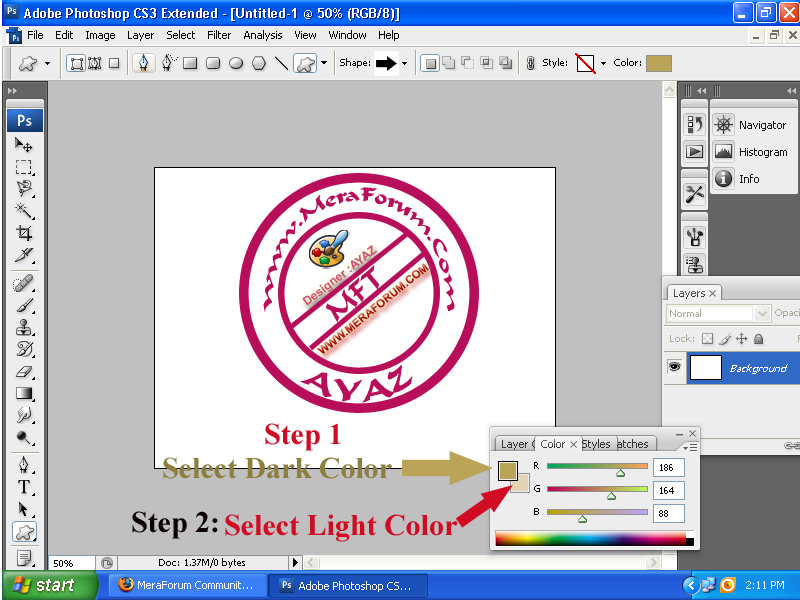Select the Eraser tool

pos(23,371)
